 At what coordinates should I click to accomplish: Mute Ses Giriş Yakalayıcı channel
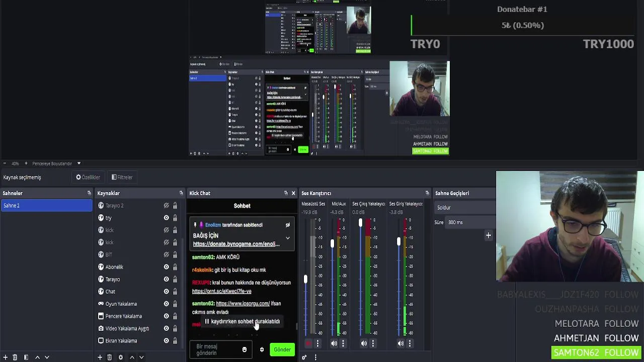400,343
